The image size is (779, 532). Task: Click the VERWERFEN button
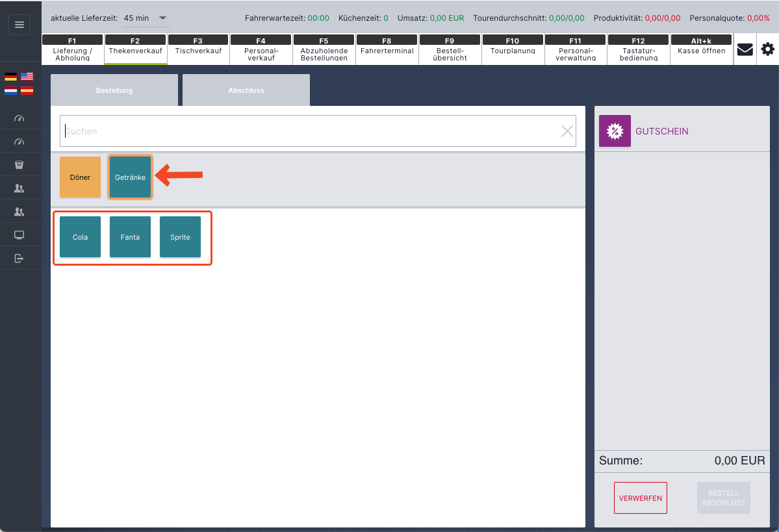click(x=641, y=498)
